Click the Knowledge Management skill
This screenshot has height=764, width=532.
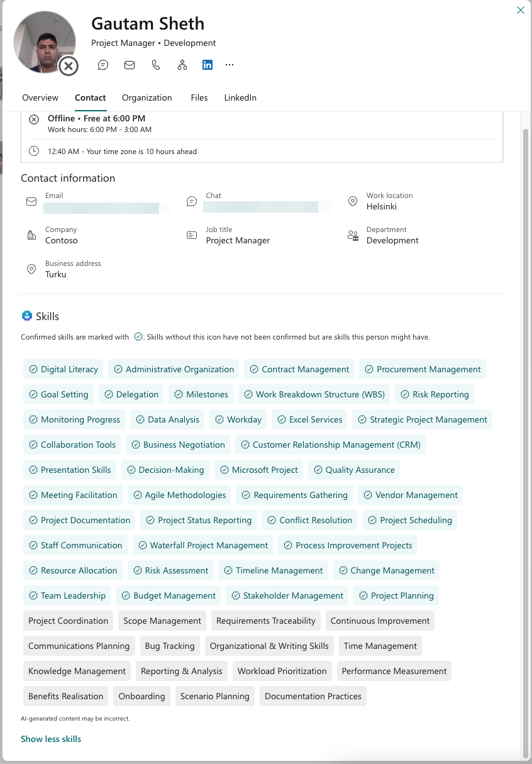point(77,671)
